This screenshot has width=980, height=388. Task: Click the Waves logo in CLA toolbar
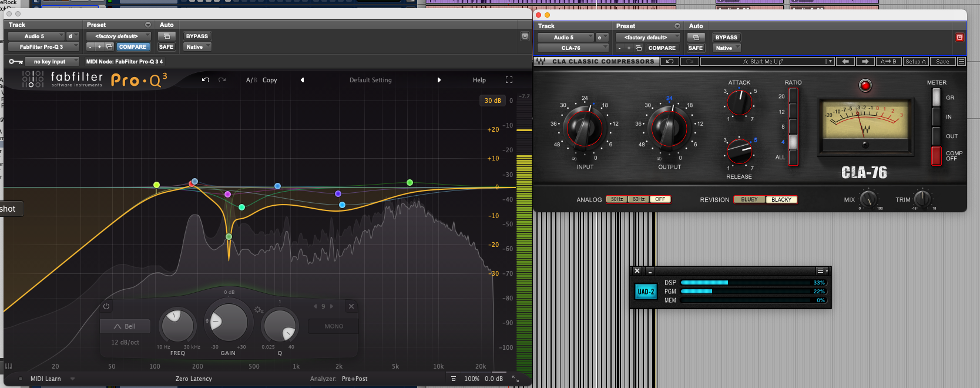[x=541, y=61]
